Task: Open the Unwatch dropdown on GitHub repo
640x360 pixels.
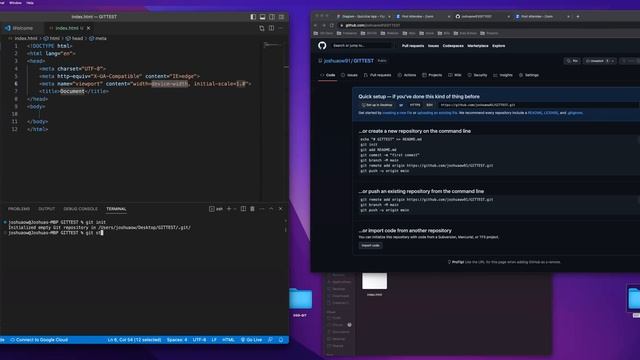Action: coord(600,61)
